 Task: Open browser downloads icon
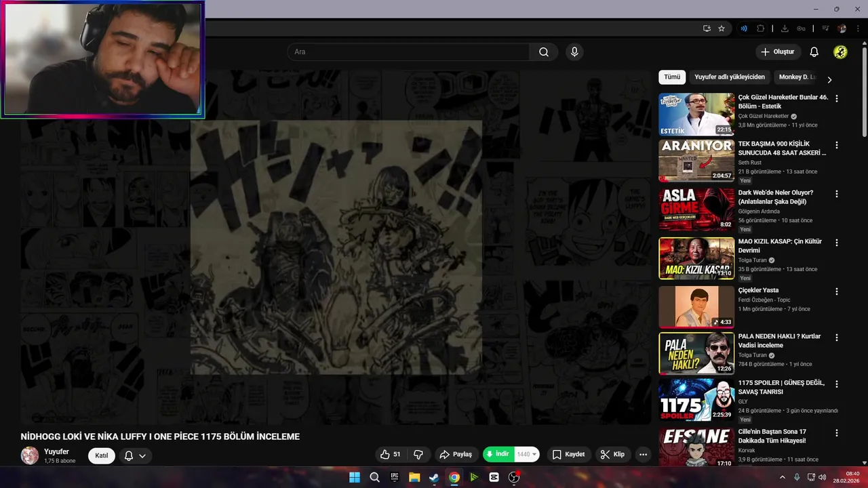click(x=785, y=28)
